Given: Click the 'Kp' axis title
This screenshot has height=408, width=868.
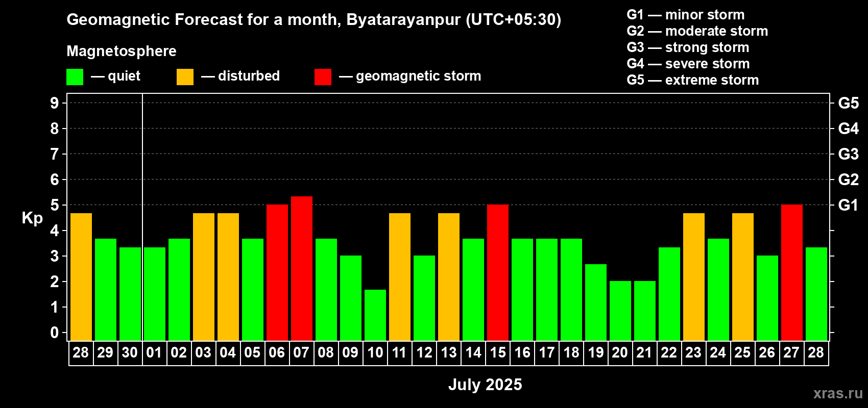Looking at the screenshot, I should point(32,218).
